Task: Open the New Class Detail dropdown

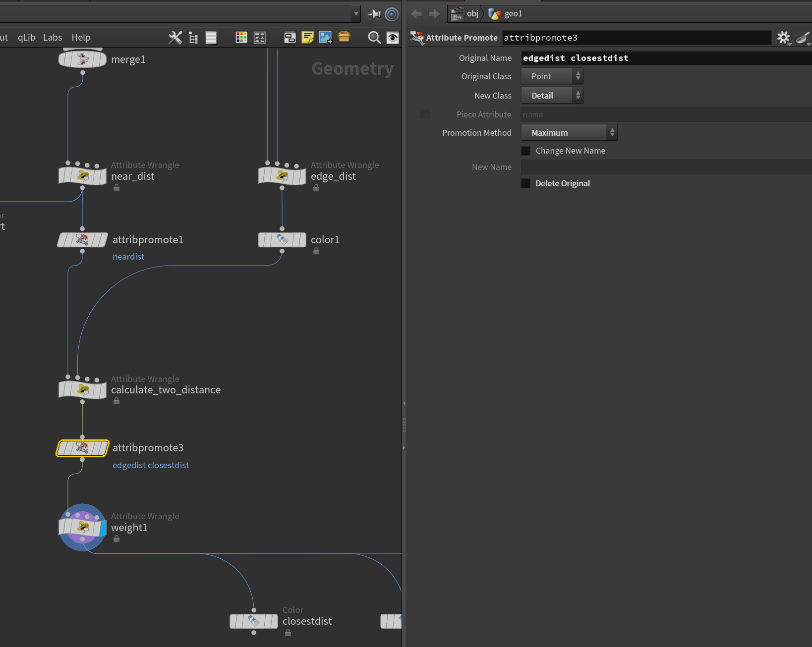Action: [x=552, y=96]
